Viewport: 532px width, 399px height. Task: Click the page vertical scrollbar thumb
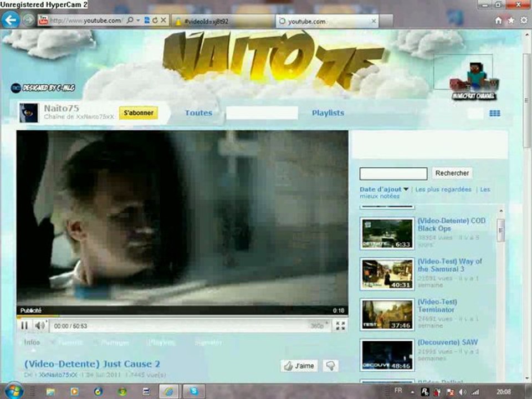pos(526,100)
